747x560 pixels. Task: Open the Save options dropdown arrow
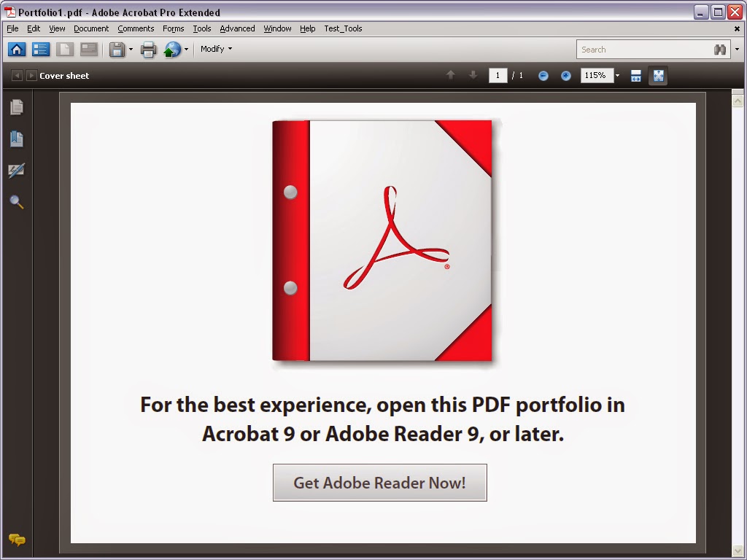coord(131,49)
